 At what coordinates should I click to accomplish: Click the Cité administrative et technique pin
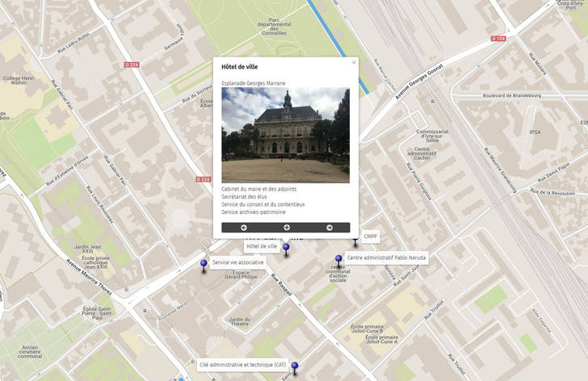coord(295,368)
